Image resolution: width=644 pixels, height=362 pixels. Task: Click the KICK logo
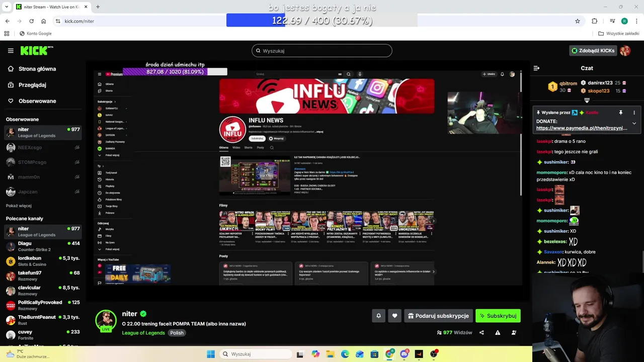click(36, 50)
